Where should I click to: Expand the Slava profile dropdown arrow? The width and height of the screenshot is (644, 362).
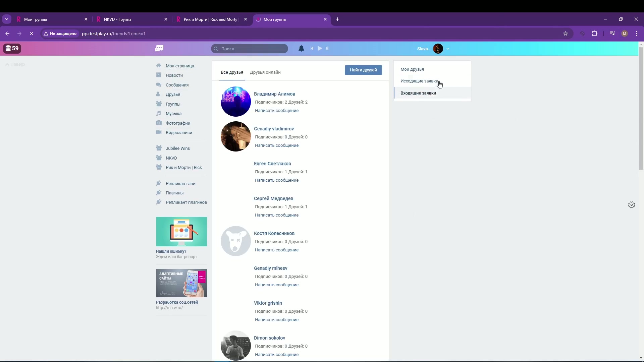coord(448,49)
